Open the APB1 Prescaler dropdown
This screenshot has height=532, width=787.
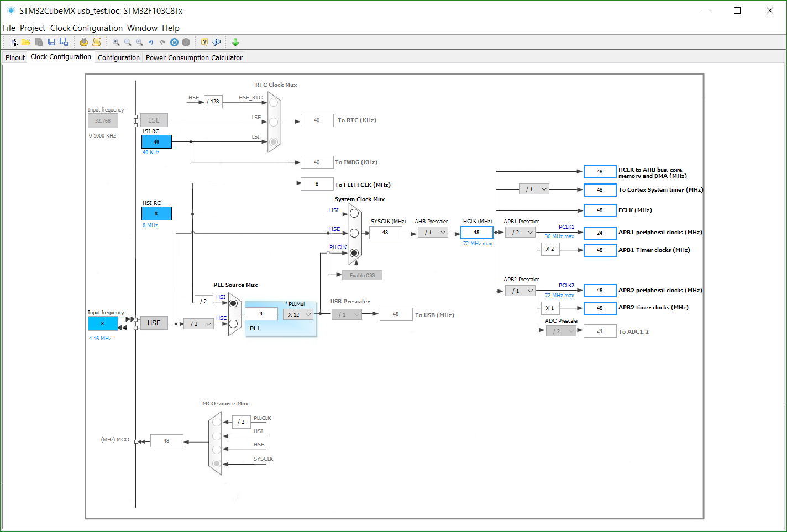tap(520, 233)
